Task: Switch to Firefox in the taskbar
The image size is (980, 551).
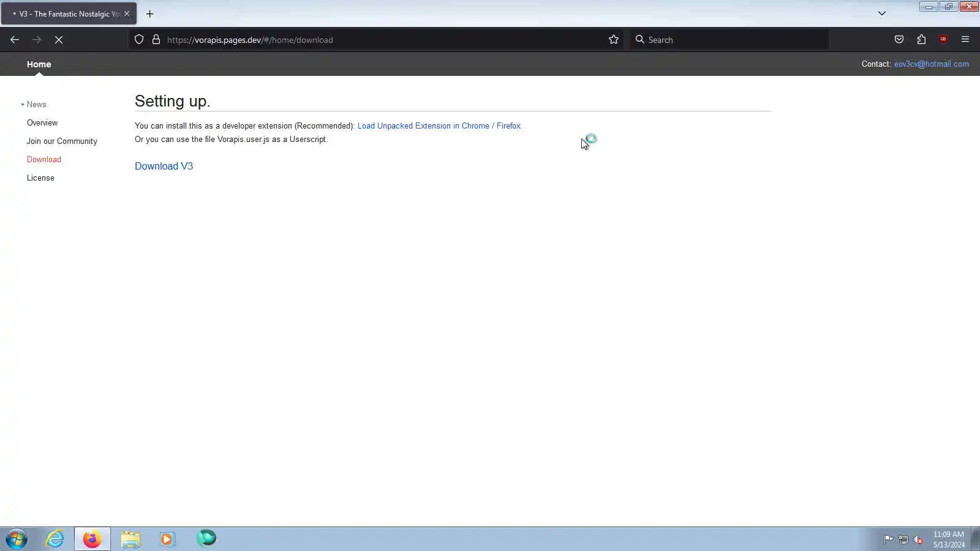Action: [92, 539]
